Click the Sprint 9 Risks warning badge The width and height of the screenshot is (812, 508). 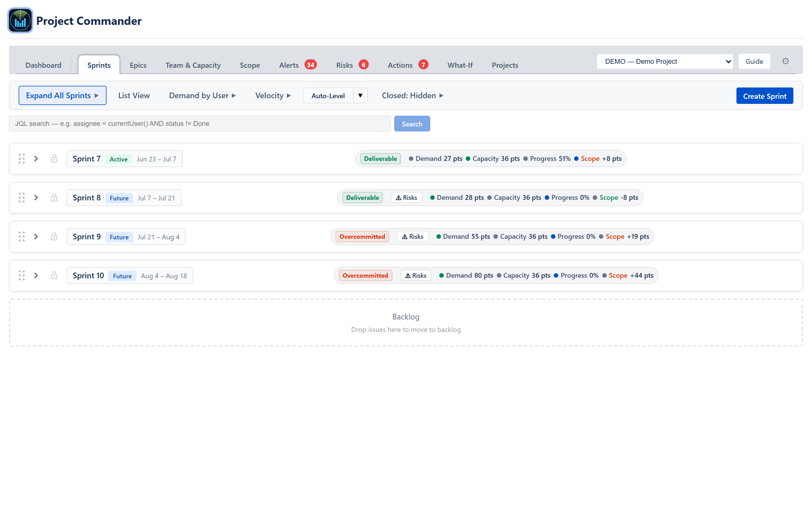coord(412,237)
